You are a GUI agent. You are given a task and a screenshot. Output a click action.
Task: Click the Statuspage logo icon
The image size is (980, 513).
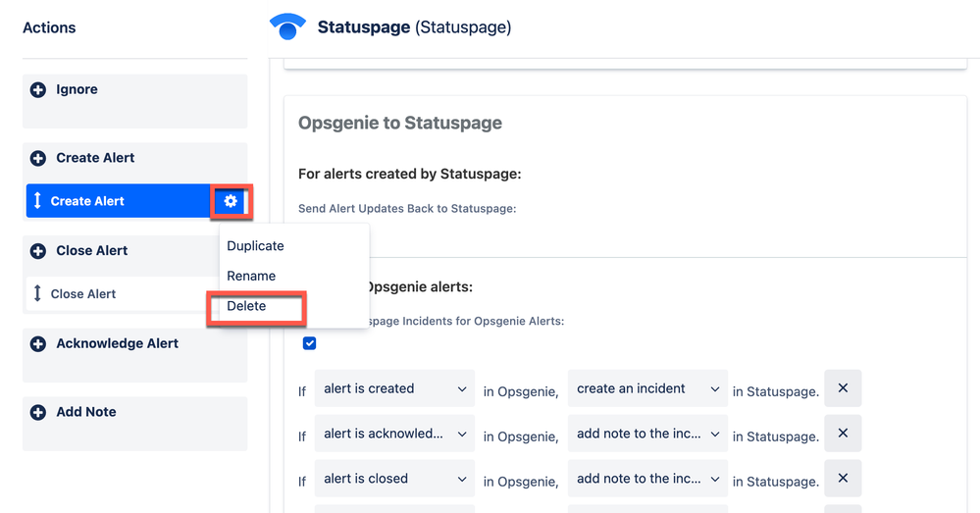tap(287, 26)
